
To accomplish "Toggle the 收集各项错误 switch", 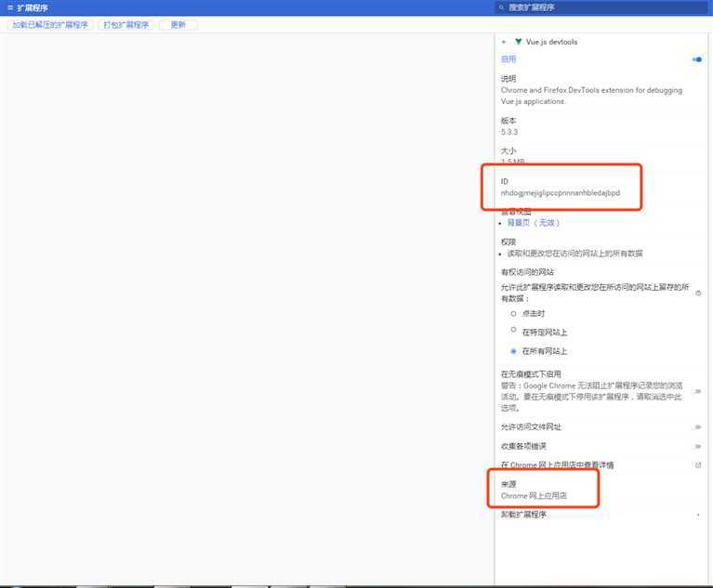I will (x=698, y=446).
